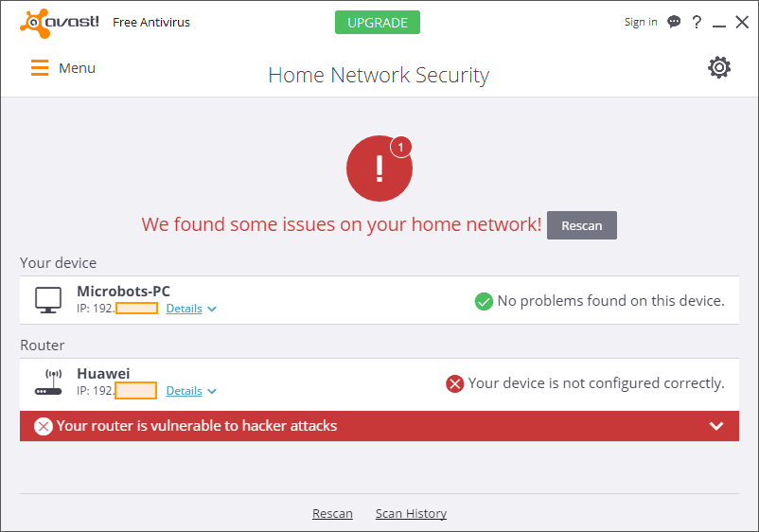Minimize the Avast window
The height and width of the screenshot is (532, 759).
pos(719,24)
